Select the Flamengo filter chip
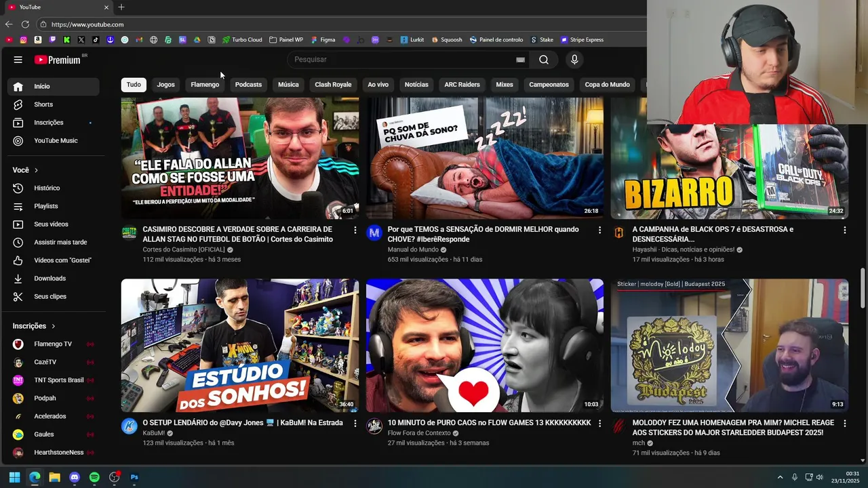Viewport: 868px width, 488px height. pyautogui.click(x=205, y=85)
